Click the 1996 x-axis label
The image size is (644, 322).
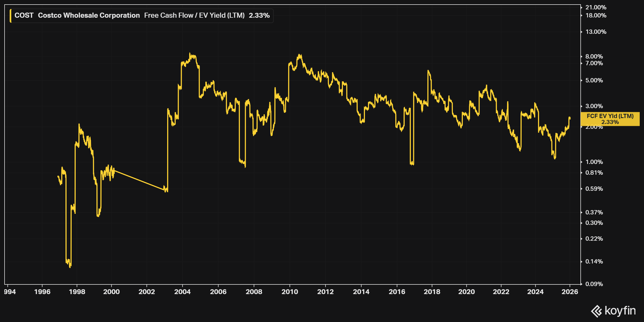pos(42,292)
